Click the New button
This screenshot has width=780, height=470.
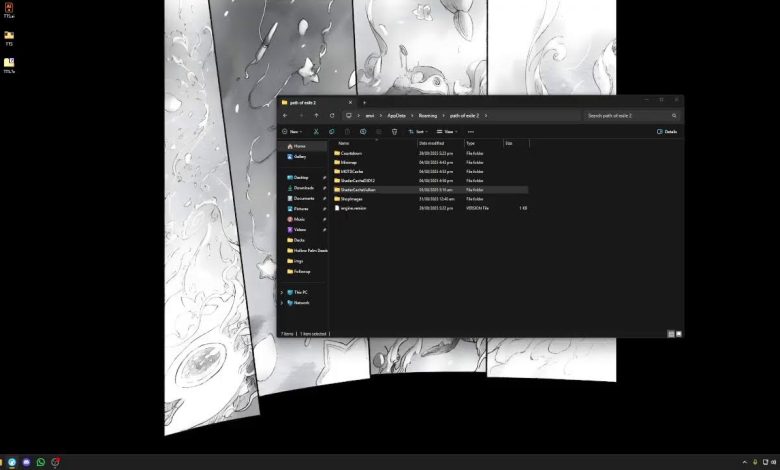[x=291, y=131]
